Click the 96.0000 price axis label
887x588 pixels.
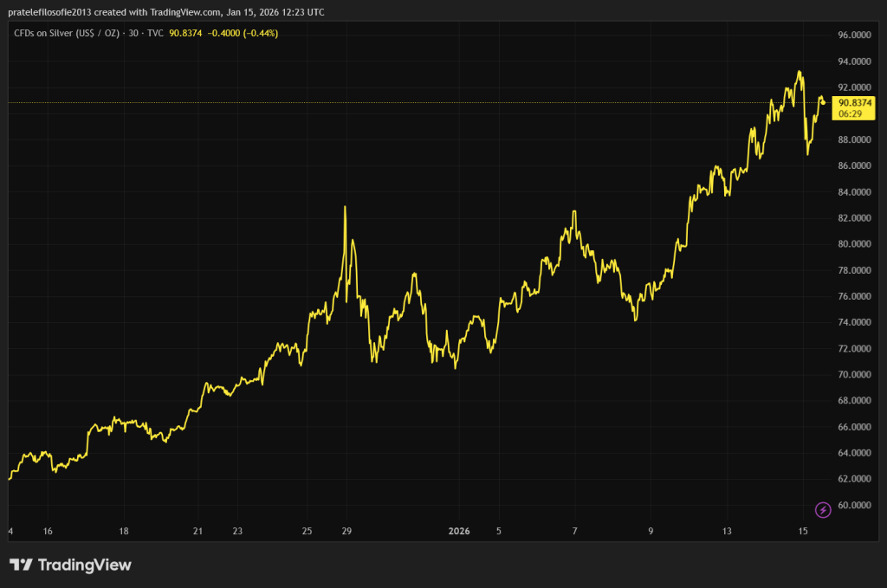tap(854, 36)
